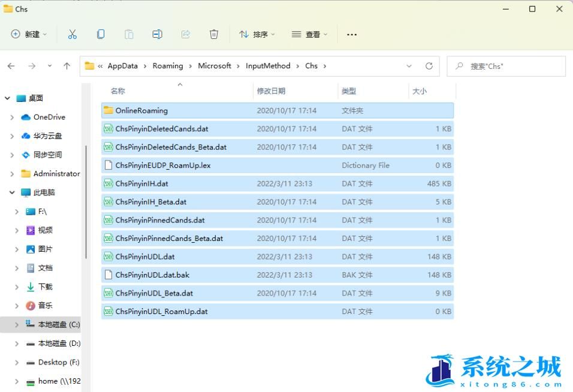Click the Roaming breadcrumb segment
This screenshot has width=573, height=392.
[168, 66]
